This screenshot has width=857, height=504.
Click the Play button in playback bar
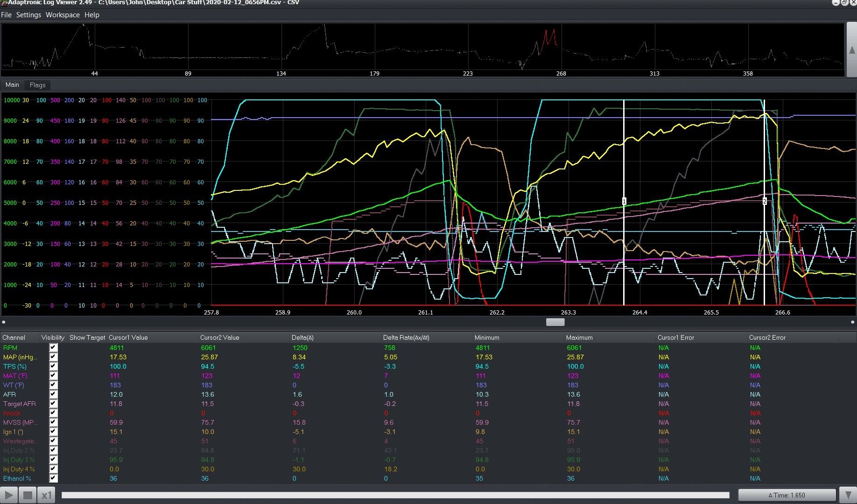coord(9,495)
